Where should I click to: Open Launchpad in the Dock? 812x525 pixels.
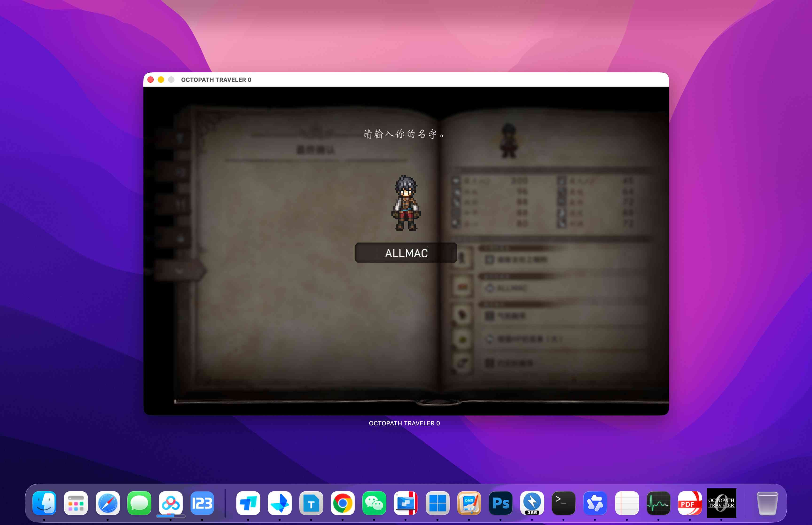click(76, 503)
